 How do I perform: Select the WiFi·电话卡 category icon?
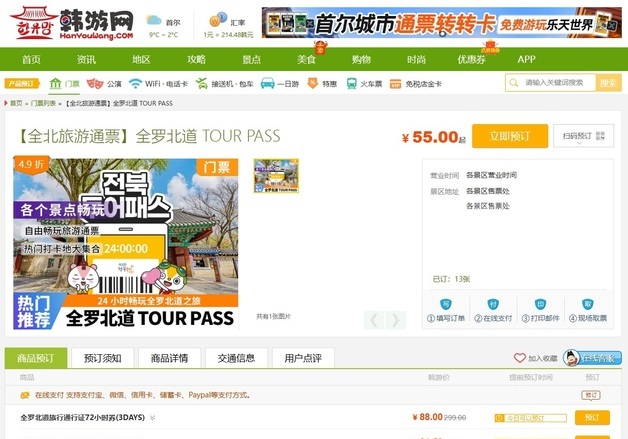[157, 83]
